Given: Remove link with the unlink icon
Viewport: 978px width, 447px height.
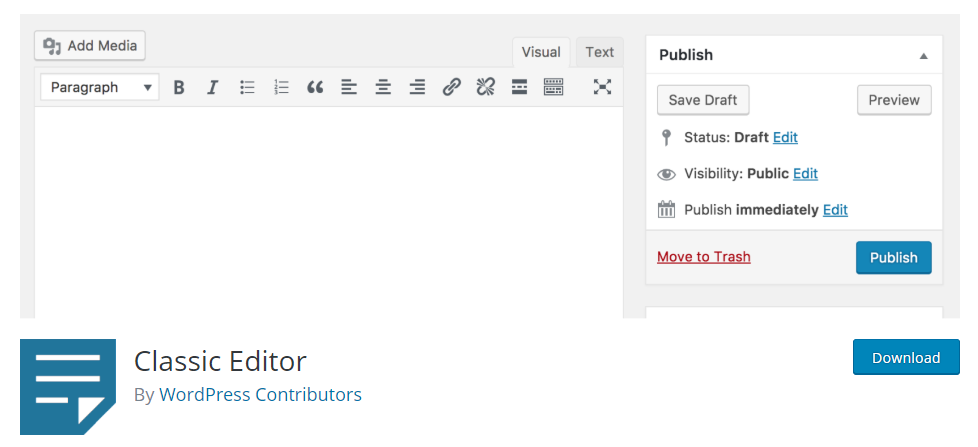Looking at the screenshot, I should (485, 88).
